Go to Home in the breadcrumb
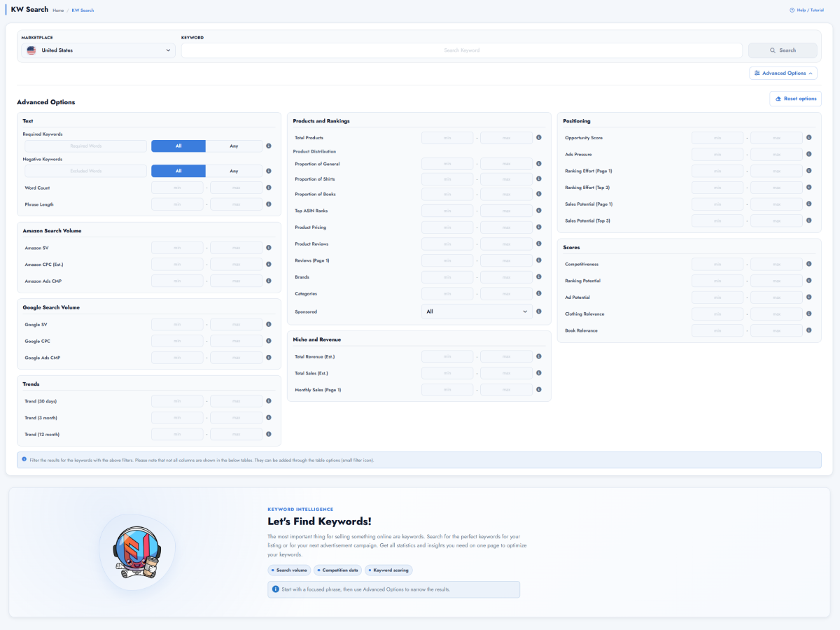This screenshot has height=630, width=840. point(58,10)
